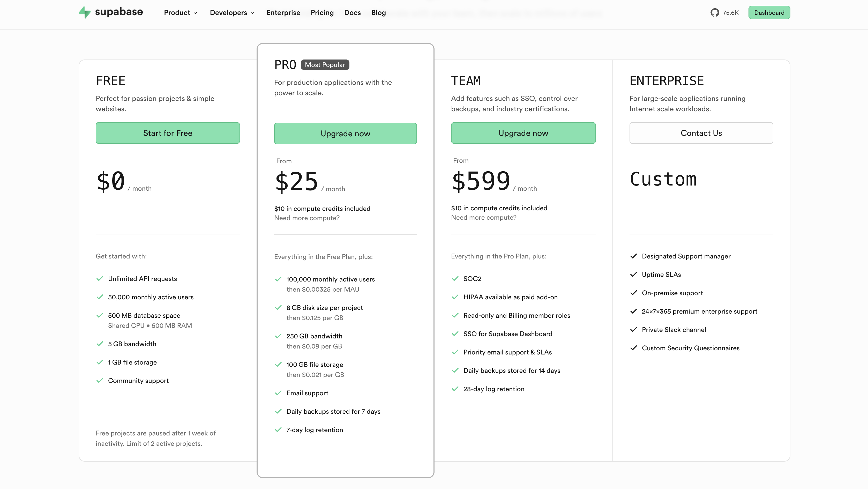Click checkmark beside 7-day log retention
Screen dimensions: 868x489
(x=278, y=430)
